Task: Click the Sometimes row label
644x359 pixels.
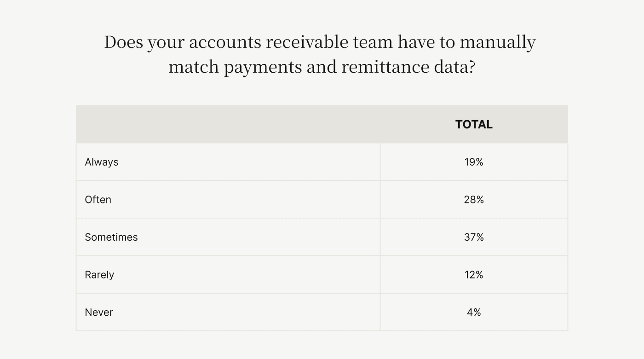Action: pos(111,237)
